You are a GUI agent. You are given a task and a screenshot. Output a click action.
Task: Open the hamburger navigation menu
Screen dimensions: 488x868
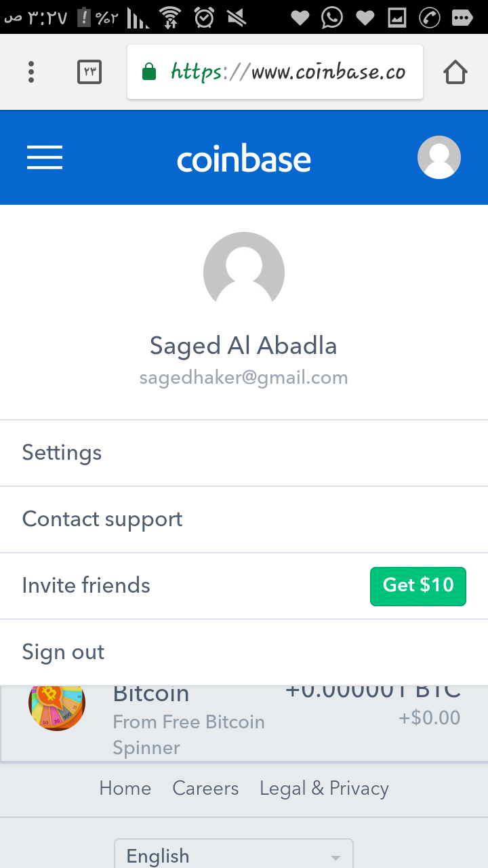pyautogui.click(x=45, y=158)
